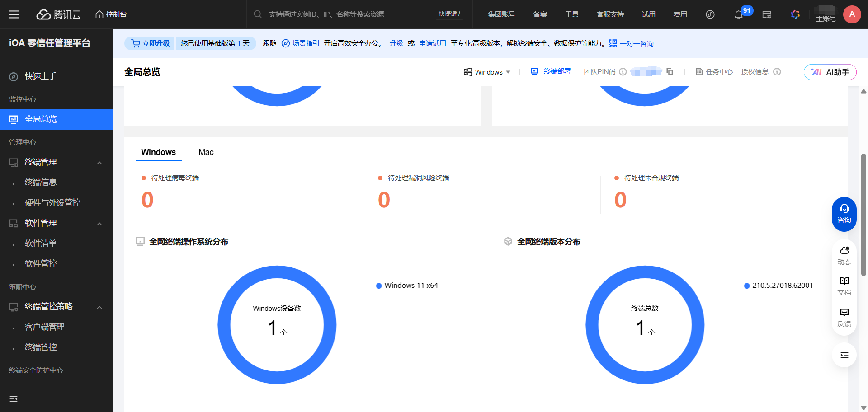Collapse the sidebar with bottom-left icon
The height and width of the screenshot is (412, 868).
pos(14,399)
